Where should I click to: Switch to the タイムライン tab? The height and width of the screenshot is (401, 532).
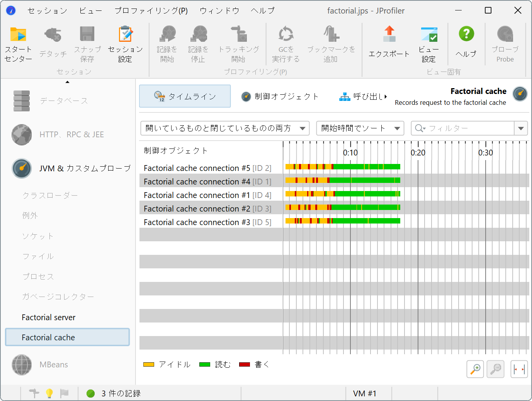click(185, 96)
